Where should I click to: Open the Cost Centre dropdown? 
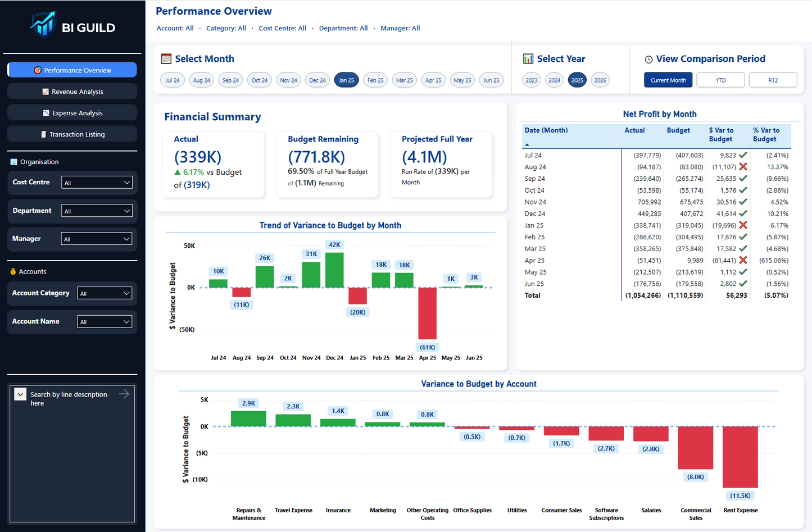97,182
